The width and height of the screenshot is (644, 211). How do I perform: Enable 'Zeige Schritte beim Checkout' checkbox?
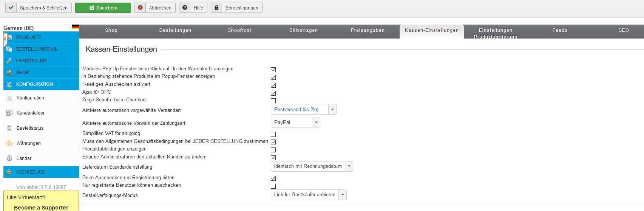pos(273,101)
